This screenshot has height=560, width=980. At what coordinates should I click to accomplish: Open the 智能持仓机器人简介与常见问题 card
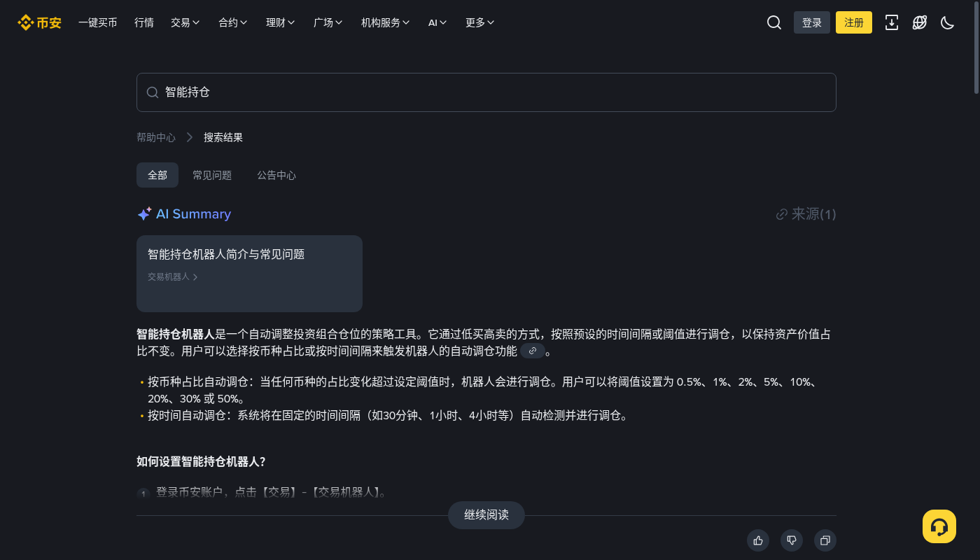pyautogui.click(x=249, y=274)
